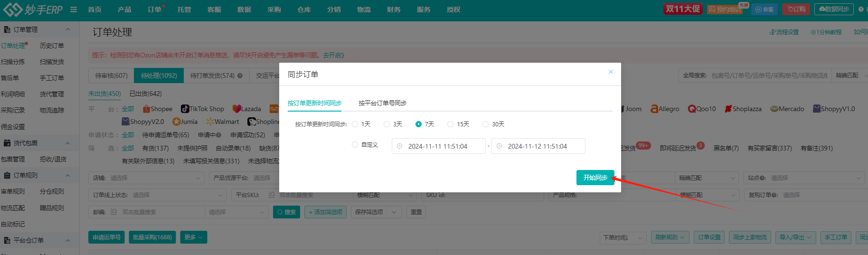Screen dimensions: 868x255
Task: Click the TikTok Shop platform icon
Action: [x=185, y=109]
